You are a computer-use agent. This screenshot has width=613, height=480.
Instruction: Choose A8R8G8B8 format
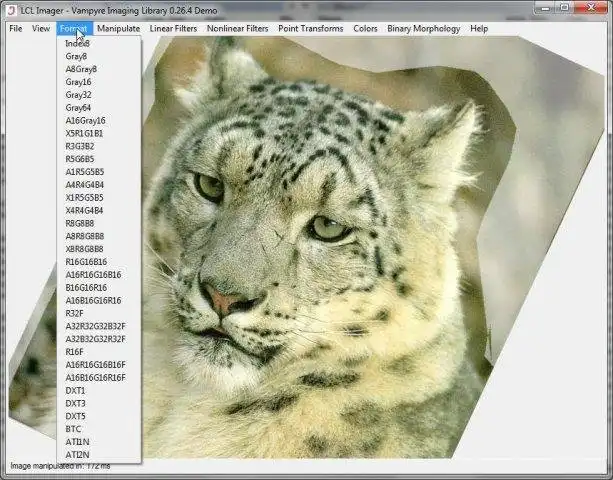(99, 236)
